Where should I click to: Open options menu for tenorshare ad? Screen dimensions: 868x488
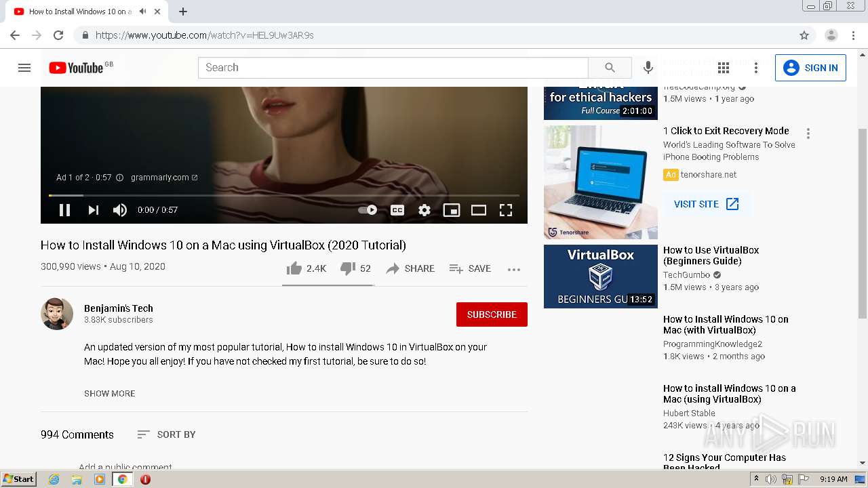point(808,134)
